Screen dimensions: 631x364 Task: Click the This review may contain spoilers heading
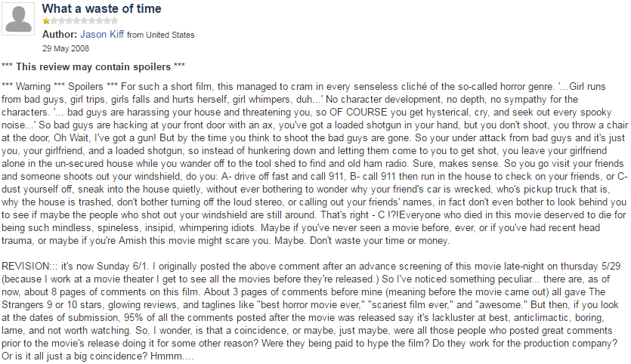pyautogui.click(x=94, y=66)
